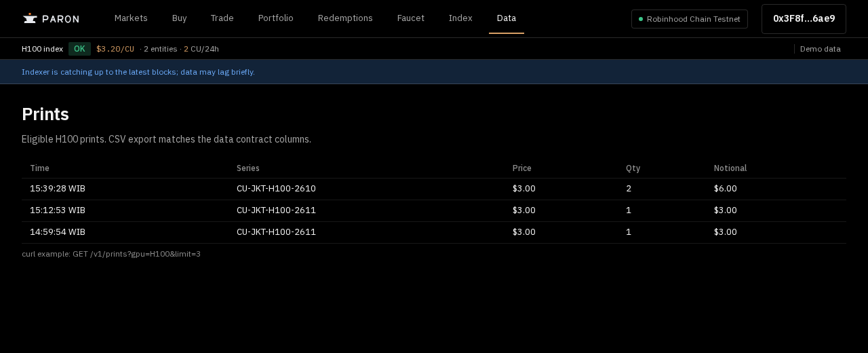Click quantity 2 in the 15:39:28 row
This screenshot has height=353, width=868.
pos(629,189)
